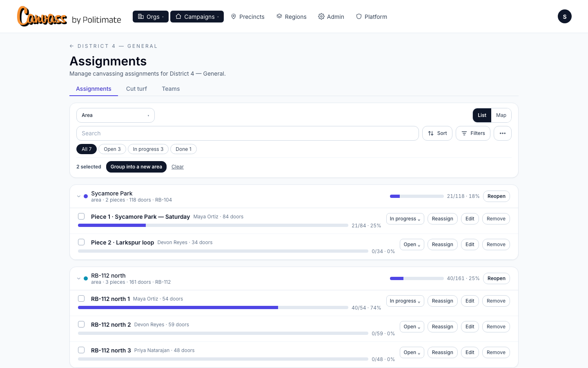Check the RB-112 north 1 checkbox

pyautogui.click(x=81, y=298)
